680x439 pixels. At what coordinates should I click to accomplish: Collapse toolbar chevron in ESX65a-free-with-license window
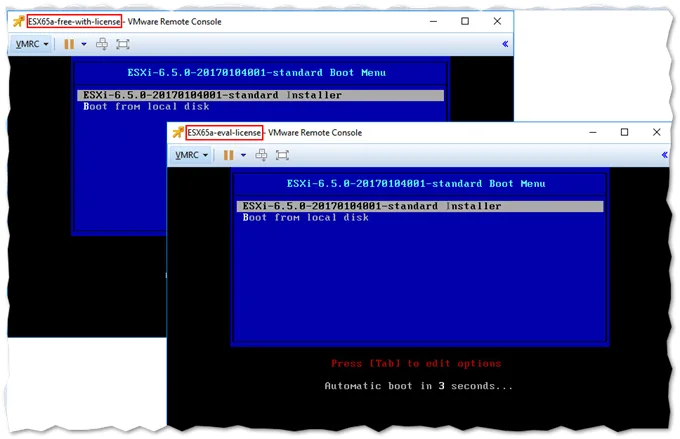(x=505, y=44)
